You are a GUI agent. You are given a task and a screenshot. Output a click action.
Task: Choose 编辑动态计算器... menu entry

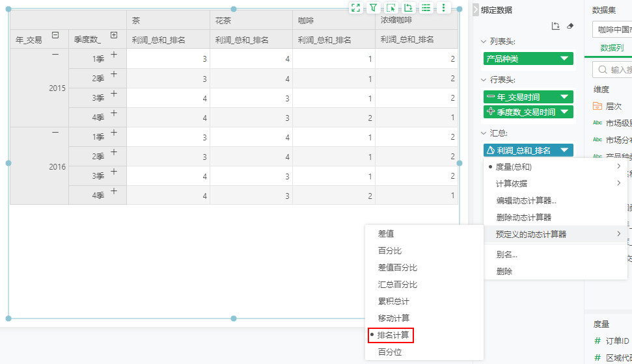(x=555, y=200)
